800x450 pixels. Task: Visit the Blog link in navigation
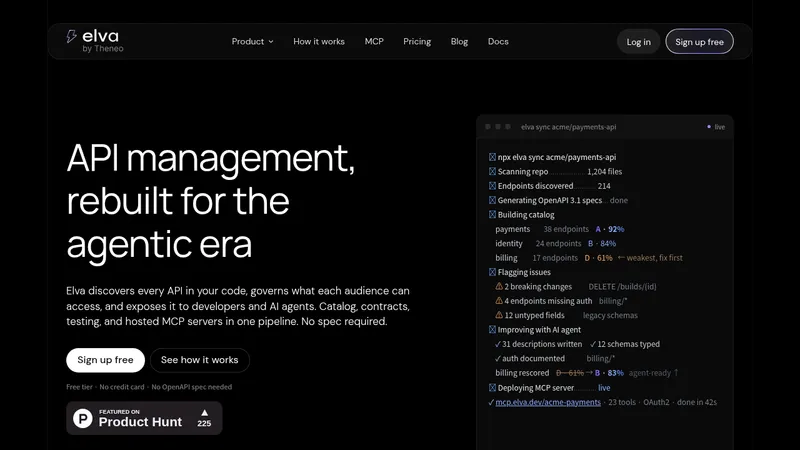(459, 42)
